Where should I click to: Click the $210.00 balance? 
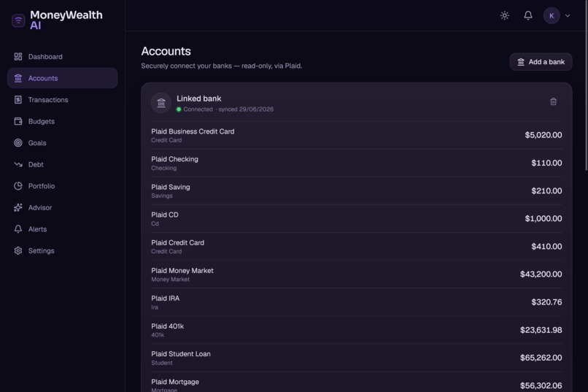pos(546,191)
